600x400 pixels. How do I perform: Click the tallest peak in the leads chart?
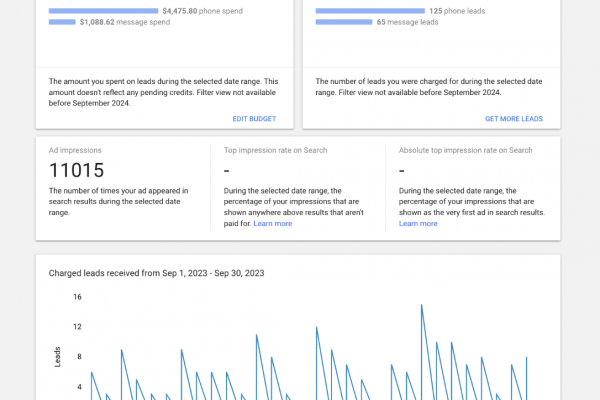click(421, 305)
